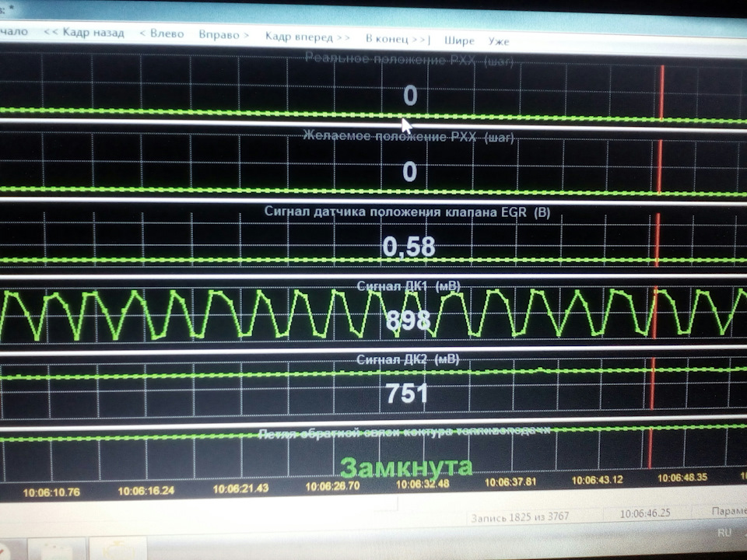The width and height of the screenshot is (747, 560).
Task: Click status bar time 10:06:46.25
Action: [x=645, y=513]
